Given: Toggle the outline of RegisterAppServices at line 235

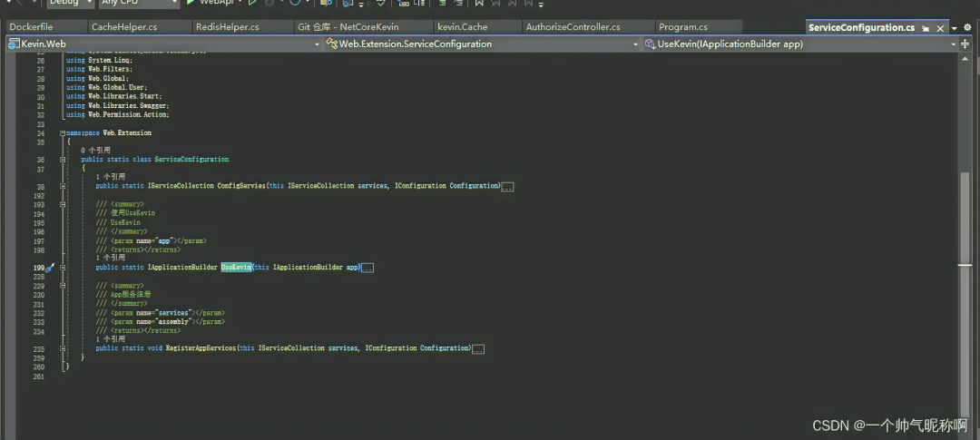Looking at the screenshot, I should (x=63, y=348).
